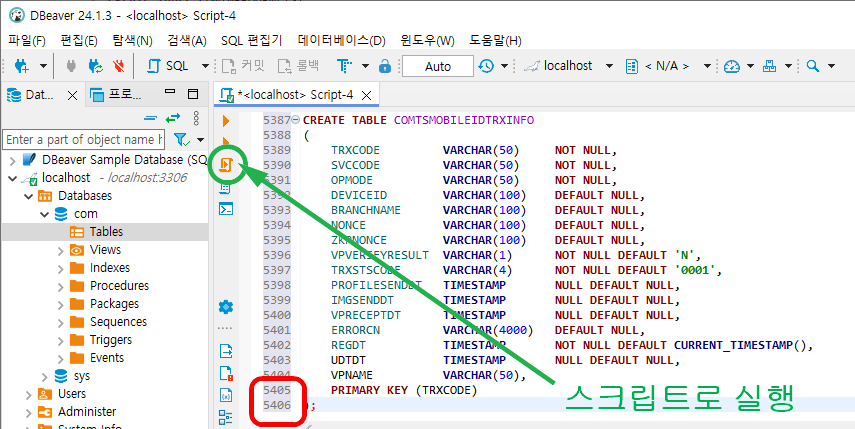Open the 검색(A) menu
This screenshot has width=855, height=429.
tap(187, 41)
